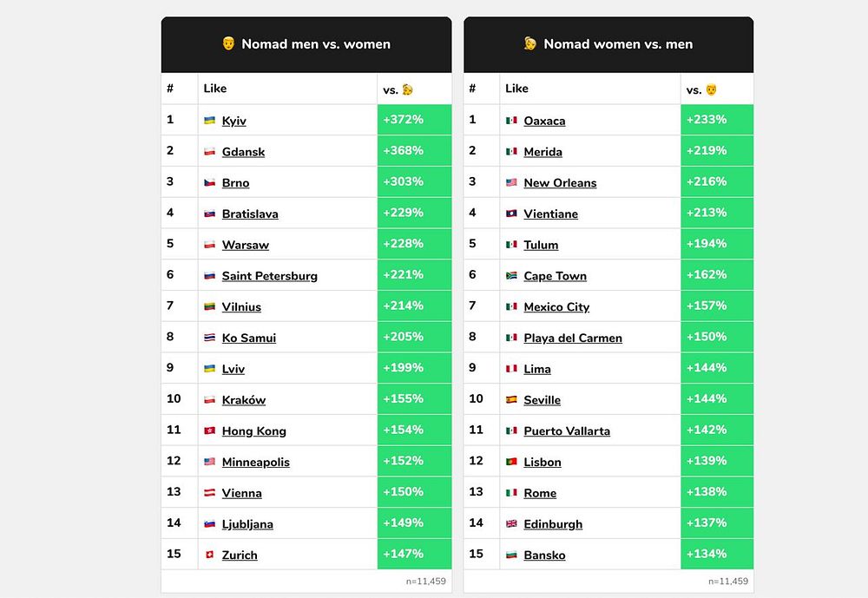Click the +233% green cell for Oaxaca
868x598 pixels.
click(x=717, y=120)
